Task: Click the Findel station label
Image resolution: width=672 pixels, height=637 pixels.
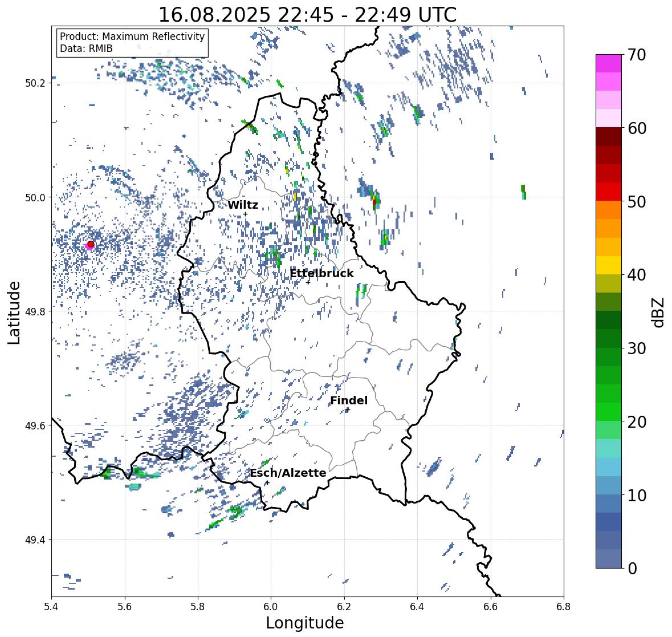Action: (349, 400)
